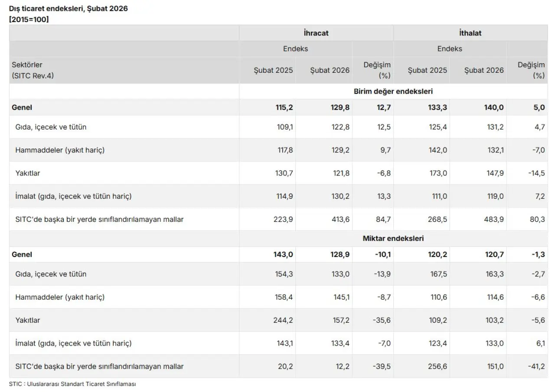Click the "İthalat" column group header
This screenshot has height=392, width=555.
(470, 33)
